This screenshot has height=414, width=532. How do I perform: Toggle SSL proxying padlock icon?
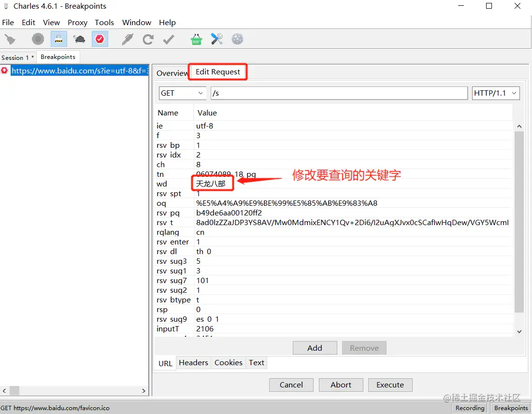[58, 39]
